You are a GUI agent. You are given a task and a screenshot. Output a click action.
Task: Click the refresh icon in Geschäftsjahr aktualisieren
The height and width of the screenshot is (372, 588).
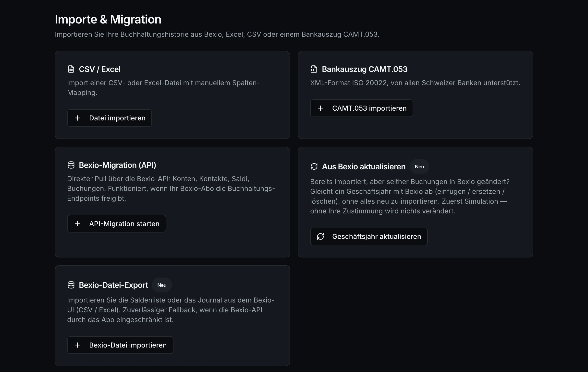[320, 236]
